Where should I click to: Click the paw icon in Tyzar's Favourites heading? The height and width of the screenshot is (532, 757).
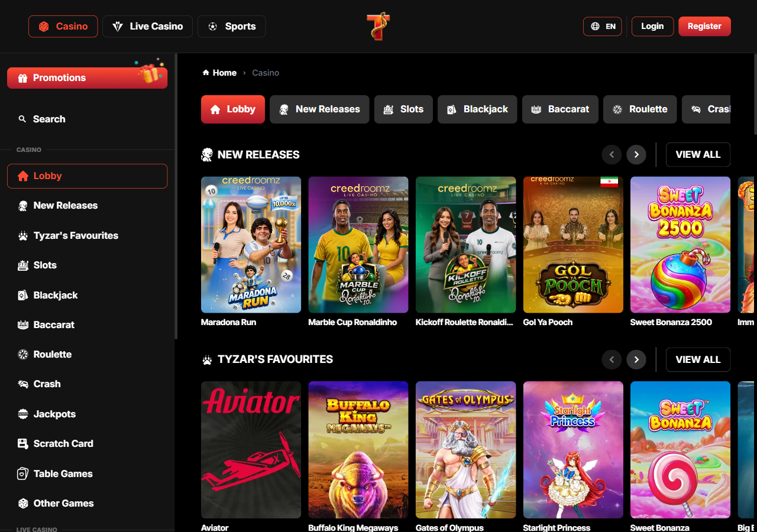click(x=207, y=359)
